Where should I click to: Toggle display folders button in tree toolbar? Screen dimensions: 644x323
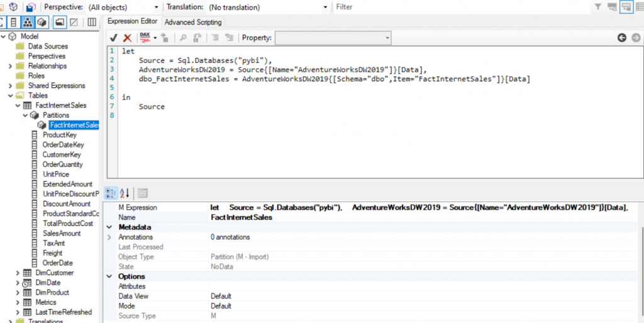(x=58, y=22)
